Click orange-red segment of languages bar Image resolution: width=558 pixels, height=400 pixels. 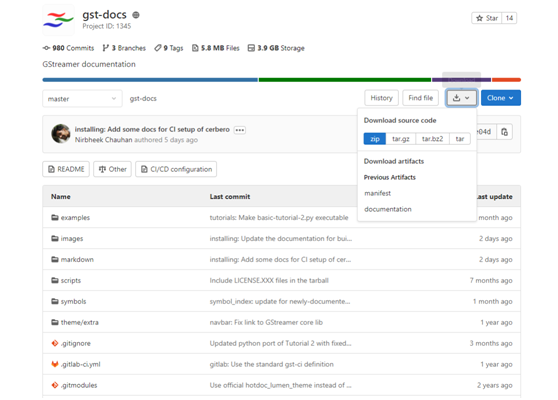click(x=506, y=80)
